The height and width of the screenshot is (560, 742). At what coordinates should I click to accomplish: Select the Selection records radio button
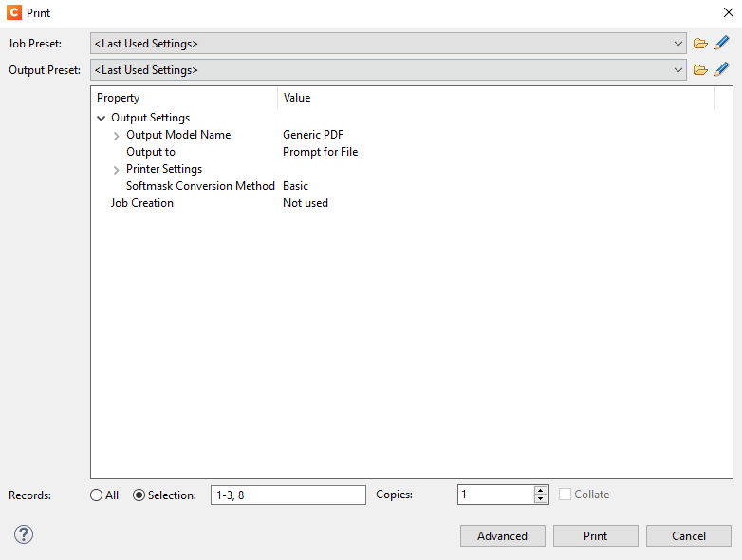point(139,495)
